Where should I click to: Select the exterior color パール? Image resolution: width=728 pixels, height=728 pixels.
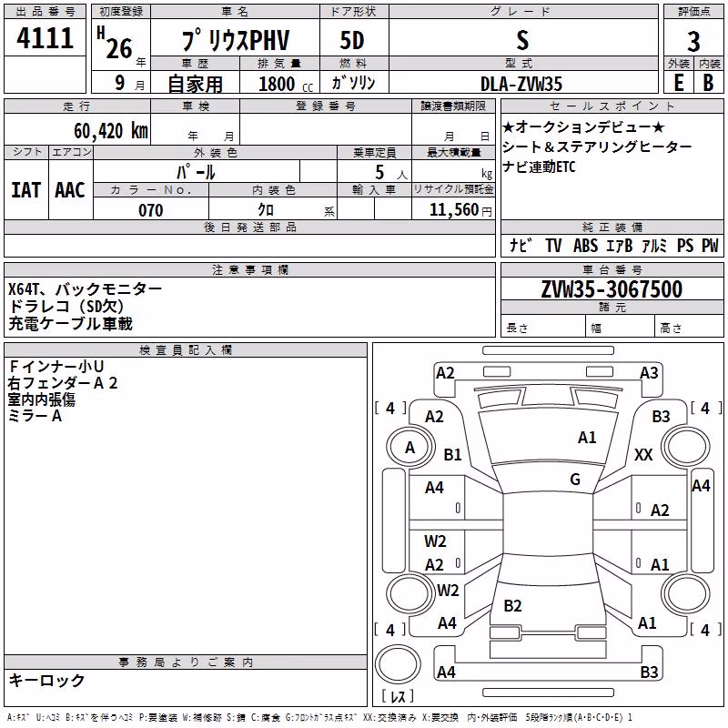(x=196, y=172)
